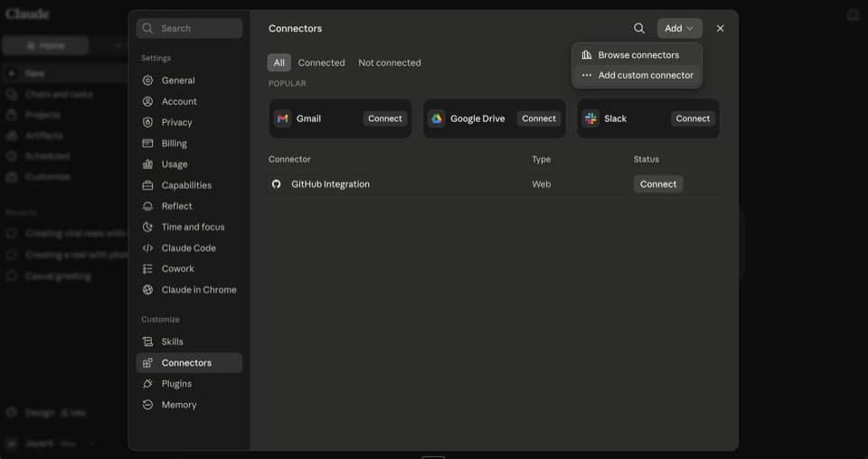Click the Time and focus label

[x=193, y=227]
